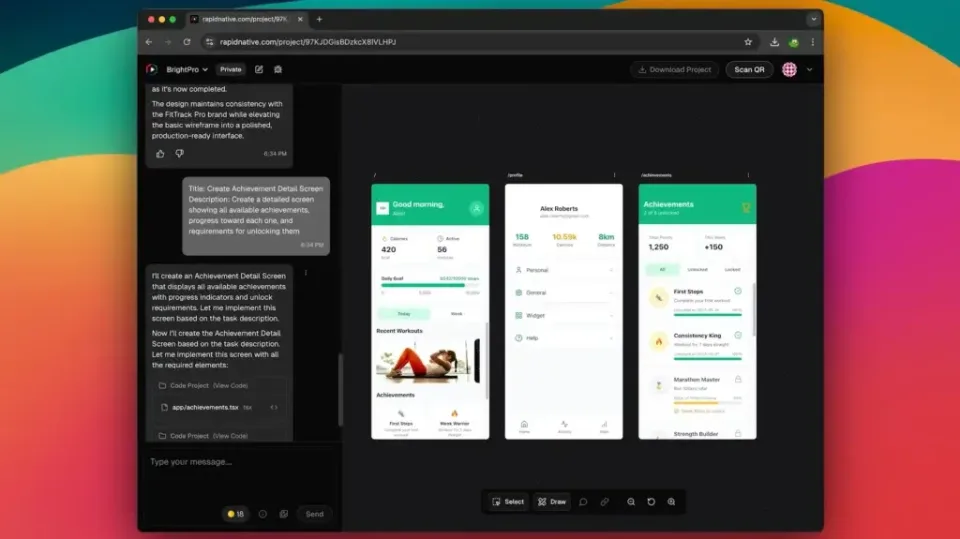Click the Private visibility badge
The height and width of the screenshot is (539, 960).
click(231, 69)
